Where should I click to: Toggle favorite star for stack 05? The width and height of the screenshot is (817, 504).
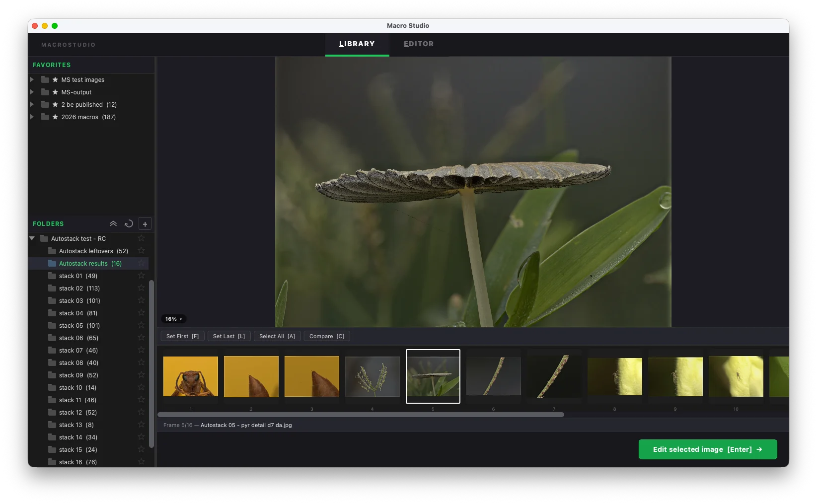pyautogui.click(x=142, y=325)
